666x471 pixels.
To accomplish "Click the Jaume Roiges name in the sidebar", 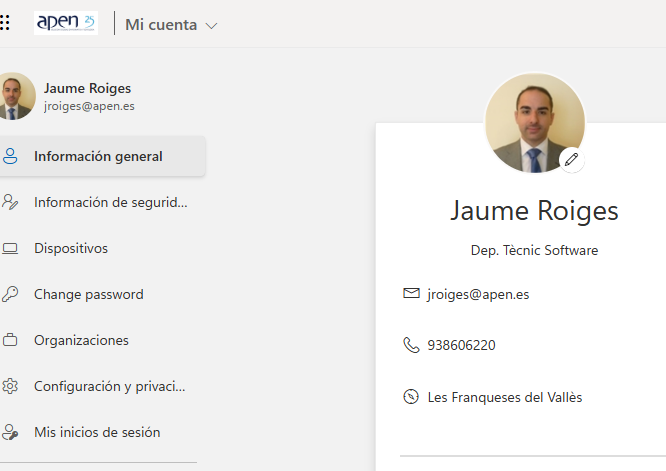I will [87, 88].
